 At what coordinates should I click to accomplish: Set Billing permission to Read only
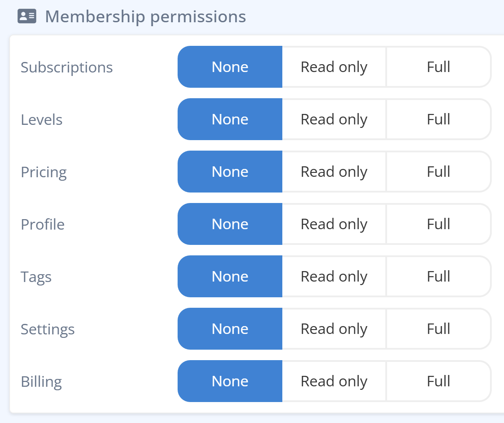coord(334,381)
